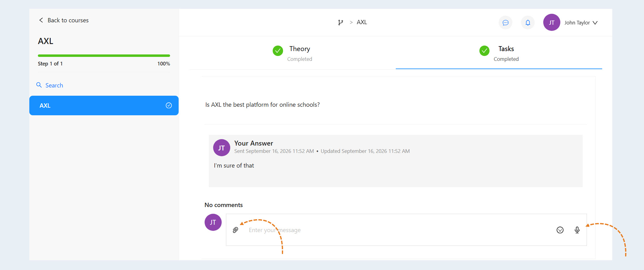Screen dimensions: 644x270
Task: Expand the John Taylor user dropdown arrow
Action: (x=595, y=23)
